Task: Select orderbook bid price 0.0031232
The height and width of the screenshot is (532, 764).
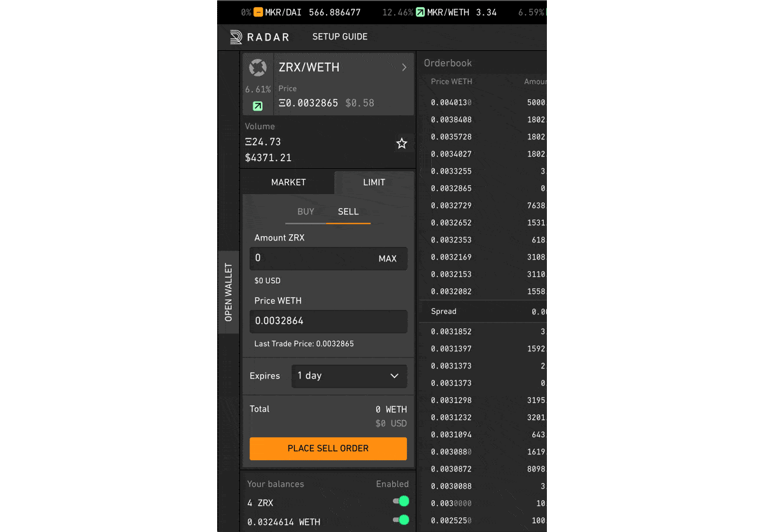Action: (451, 417)
